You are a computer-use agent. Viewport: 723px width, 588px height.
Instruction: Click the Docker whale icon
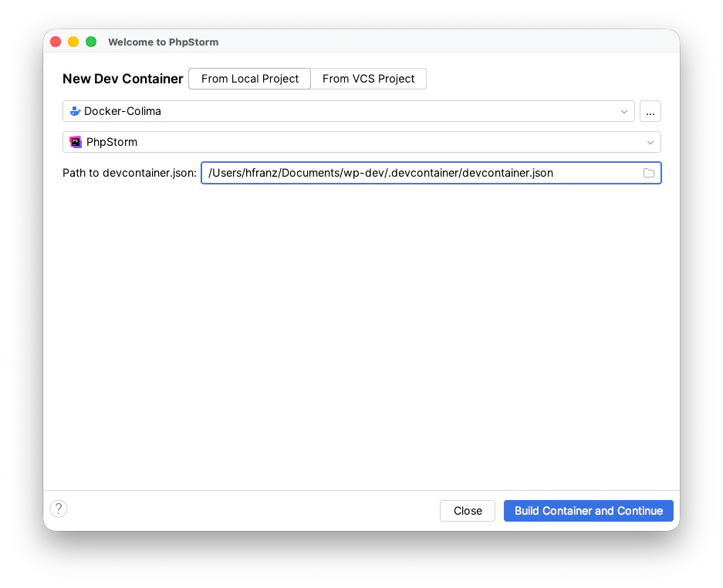(x=75, y=111)
